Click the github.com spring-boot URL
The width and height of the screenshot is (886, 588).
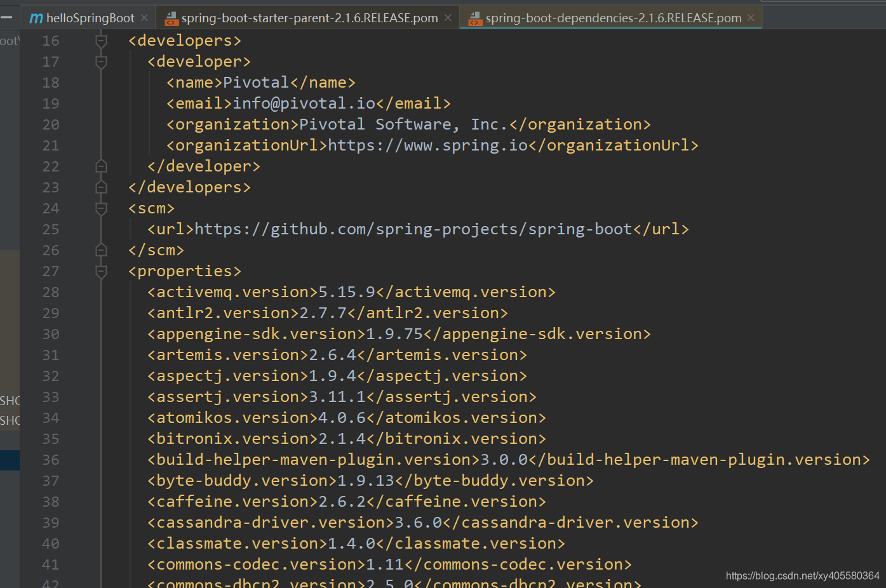click(x=413, y=229)
